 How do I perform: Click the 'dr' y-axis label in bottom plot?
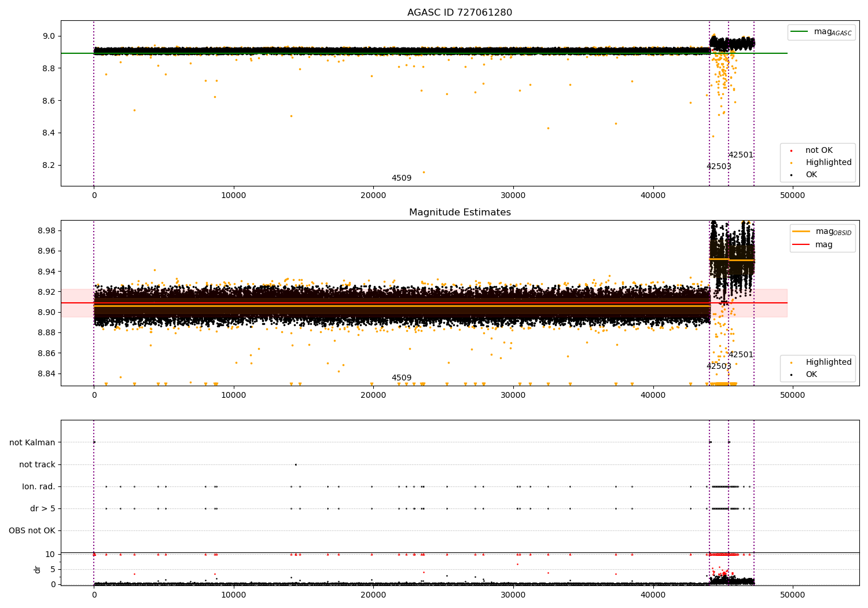pos(38,569)
